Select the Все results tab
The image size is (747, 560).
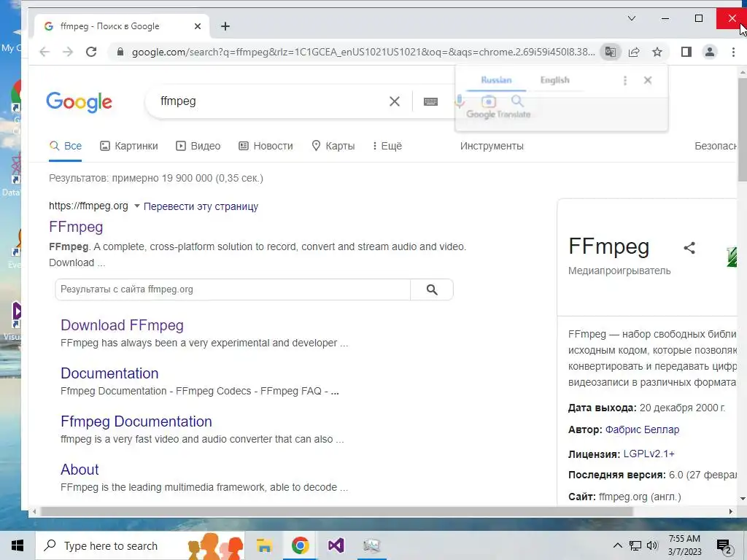(x=66, y=146)
